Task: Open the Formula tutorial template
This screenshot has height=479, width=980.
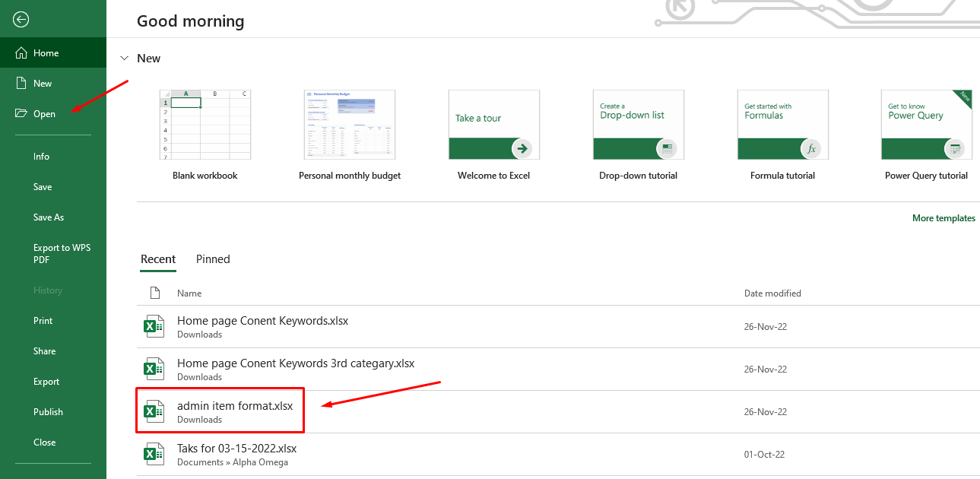Action: (x=782, y=125)
